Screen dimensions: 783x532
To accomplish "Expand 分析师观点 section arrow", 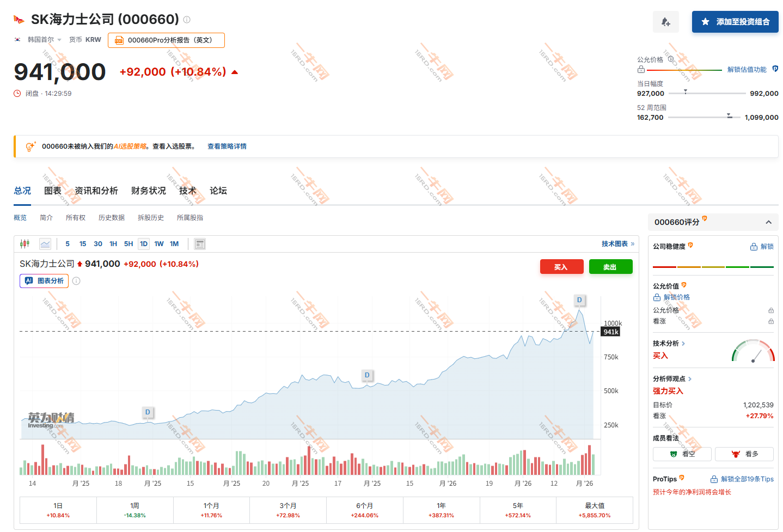I will [x=690, y=379].
